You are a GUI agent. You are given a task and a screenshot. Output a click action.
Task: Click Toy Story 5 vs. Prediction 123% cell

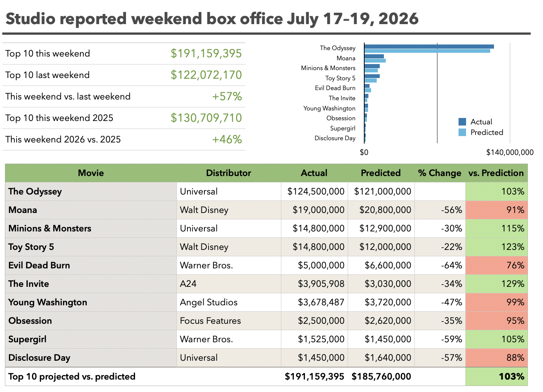tap(496, 247)
